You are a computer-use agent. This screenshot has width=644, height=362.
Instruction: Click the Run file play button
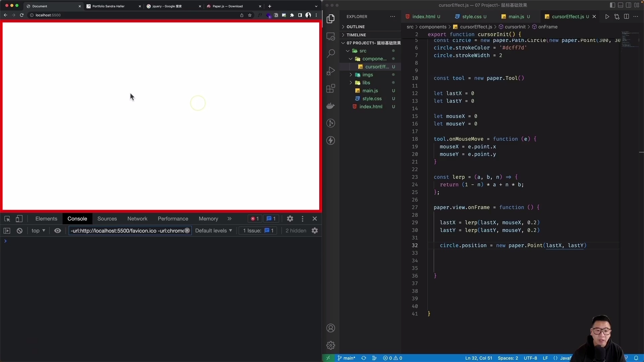pyautogui.click(x=607, y=16)
